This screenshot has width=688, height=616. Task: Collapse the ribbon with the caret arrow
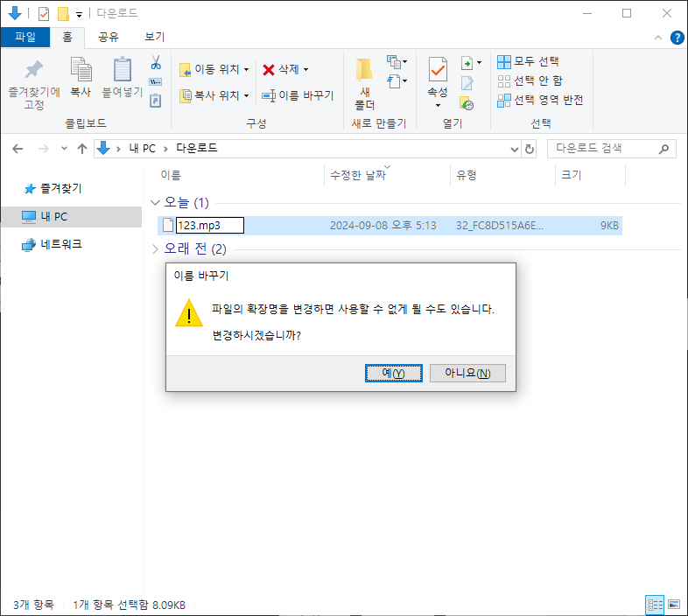(657, 38)
